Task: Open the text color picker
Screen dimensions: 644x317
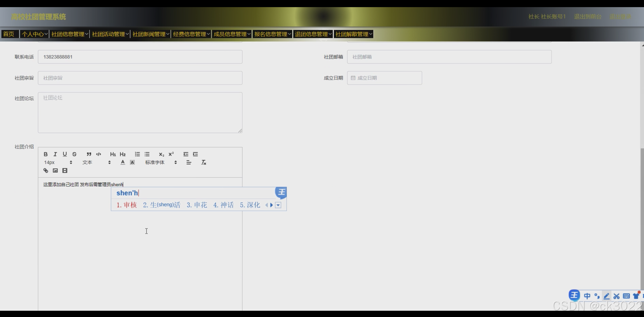Action: [123, 162]
